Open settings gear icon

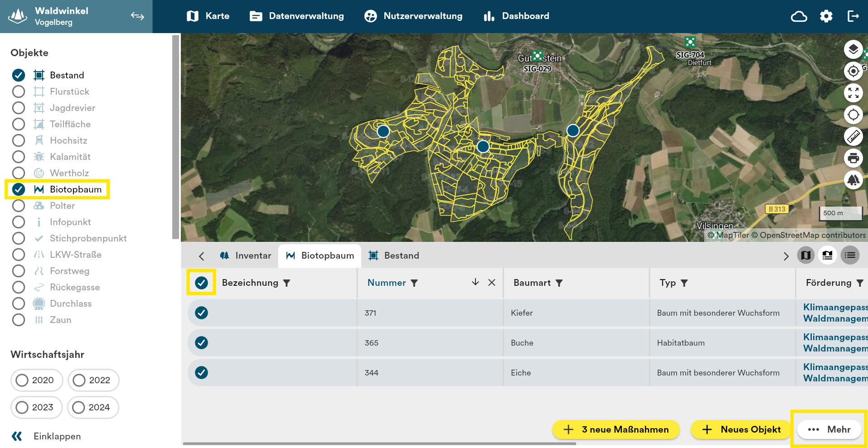[826, 16]
